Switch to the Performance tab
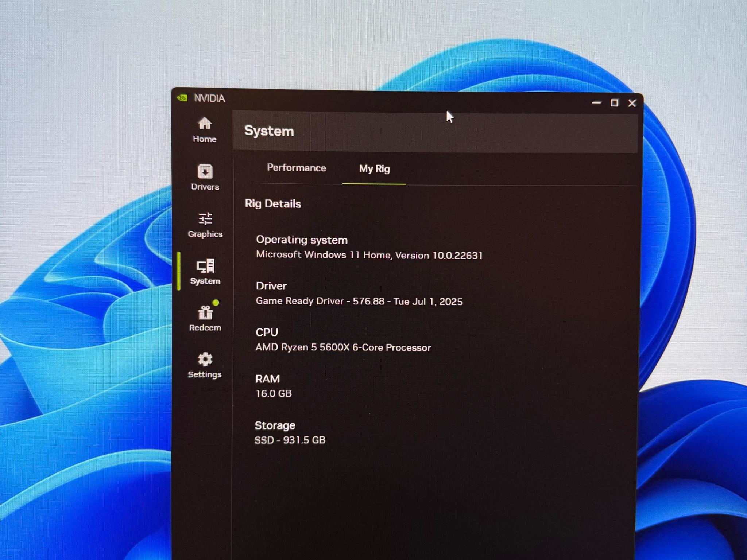Screen dimensions: 747x560 click(x=296, y=168)
